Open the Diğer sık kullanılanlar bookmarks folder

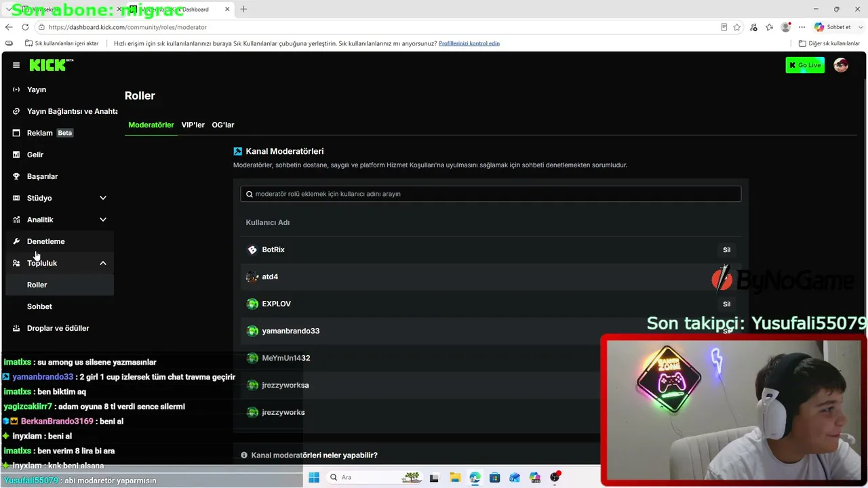[x=829, y=43]
